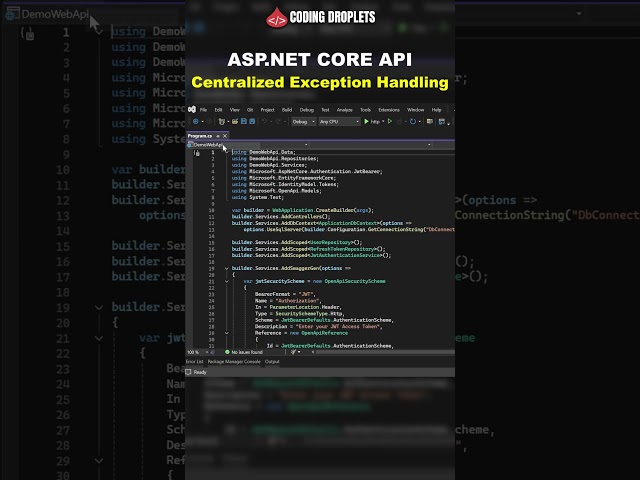640x480 pixels.
Task: Open the Project menu
Action: point(267,110)
